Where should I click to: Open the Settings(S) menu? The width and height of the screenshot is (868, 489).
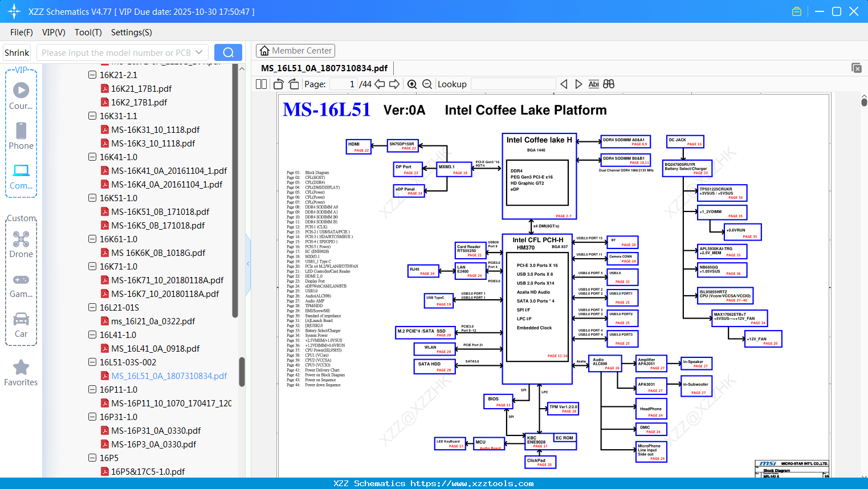click(132, 32)
